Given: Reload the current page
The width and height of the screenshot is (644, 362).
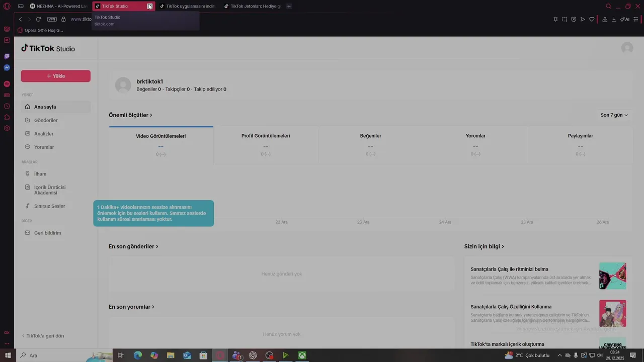Looking at the screenshot, I should pyautogui.click(x=38, y=19).
